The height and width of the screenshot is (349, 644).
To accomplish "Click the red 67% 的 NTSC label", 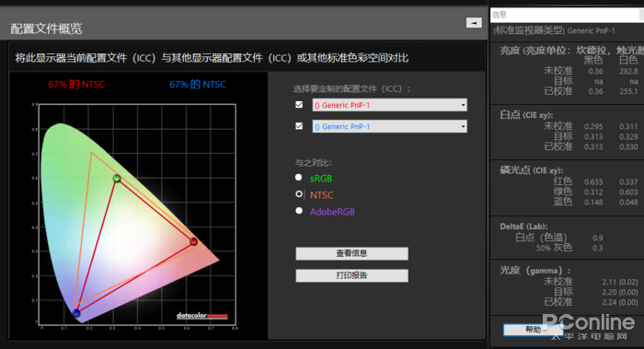I will tap(76, 85).
